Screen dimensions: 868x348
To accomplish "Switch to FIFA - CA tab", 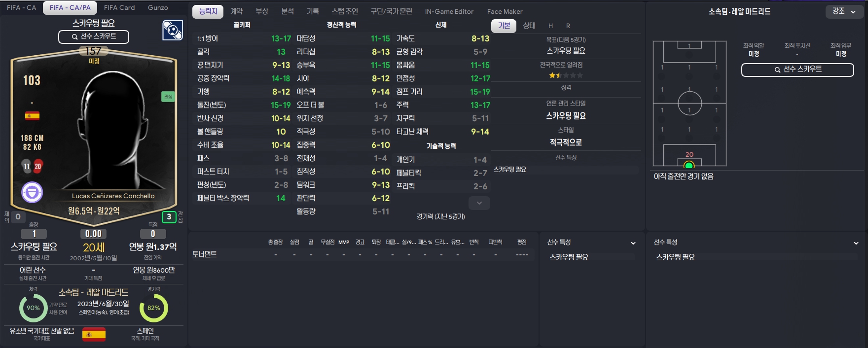I will coord(21,8).
